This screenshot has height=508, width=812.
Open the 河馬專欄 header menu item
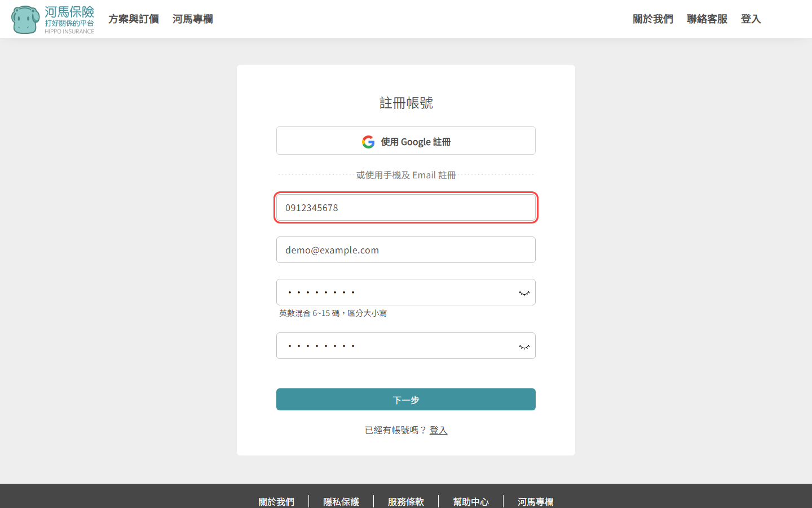[193, 19]
